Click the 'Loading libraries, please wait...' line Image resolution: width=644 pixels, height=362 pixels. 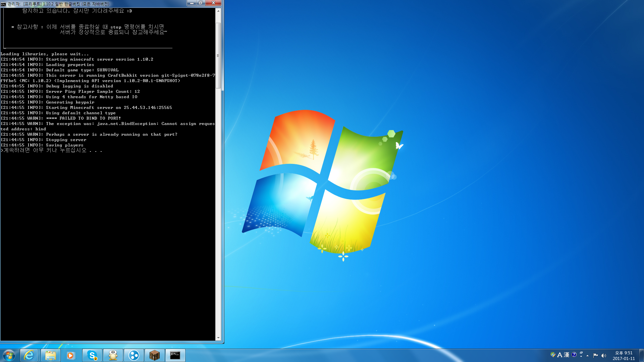click(x=45, y=54)
